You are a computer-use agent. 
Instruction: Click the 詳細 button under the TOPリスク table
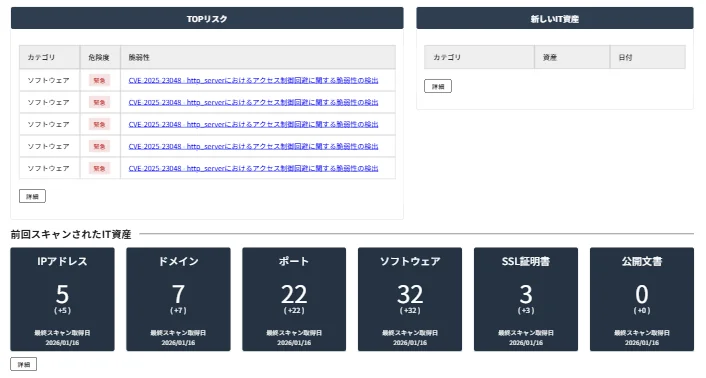(32, 196)
